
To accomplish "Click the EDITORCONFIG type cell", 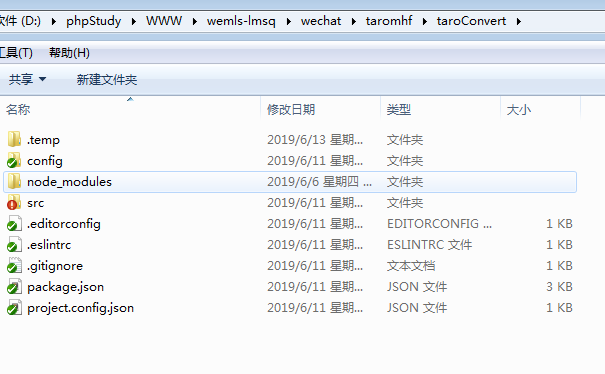I will (439, 223).
